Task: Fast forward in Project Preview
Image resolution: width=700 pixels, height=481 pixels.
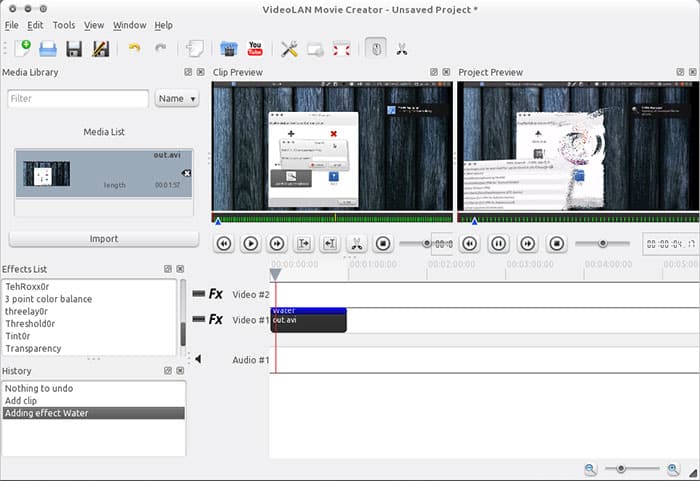Action: [x=527, y=243]
